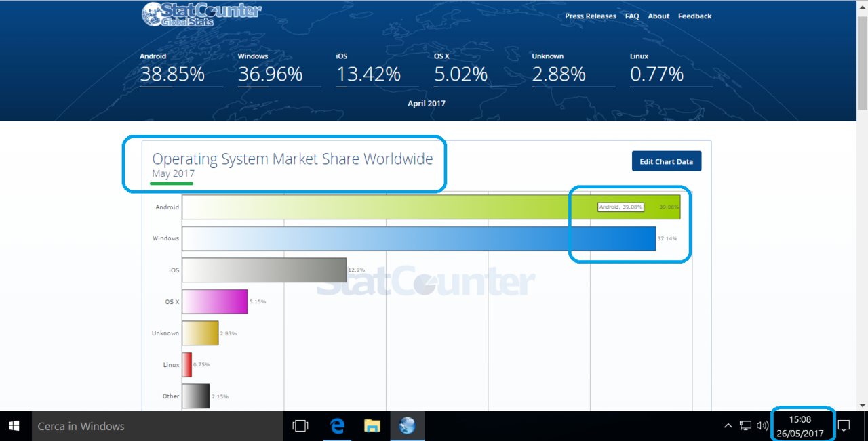Click the gray iOS bar
Viewport: 868px width, 441px height.
pos(264,270)
